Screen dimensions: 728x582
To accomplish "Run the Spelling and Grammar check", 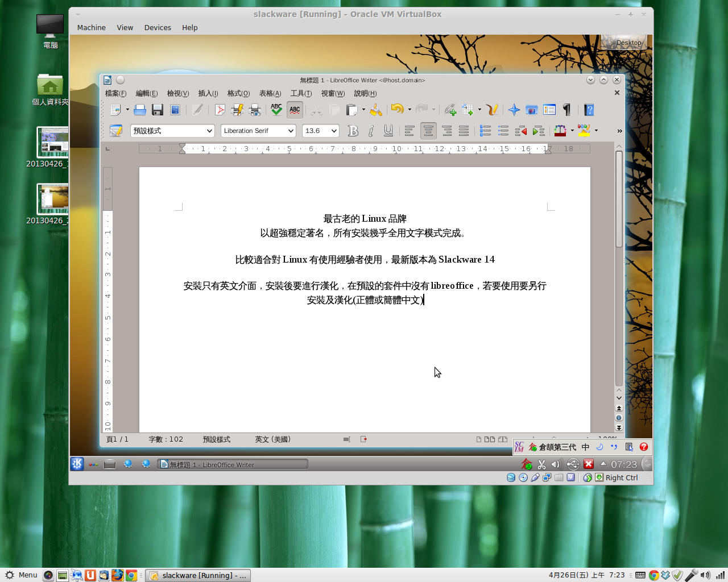I will [x=276, y=110].
